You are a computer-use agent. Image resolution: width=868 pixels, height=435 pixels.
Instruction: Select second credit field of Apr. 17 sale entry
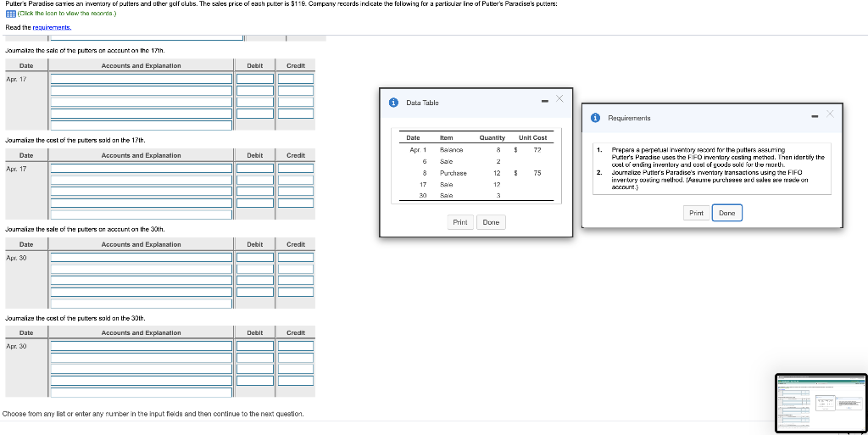tap(296, 91)
